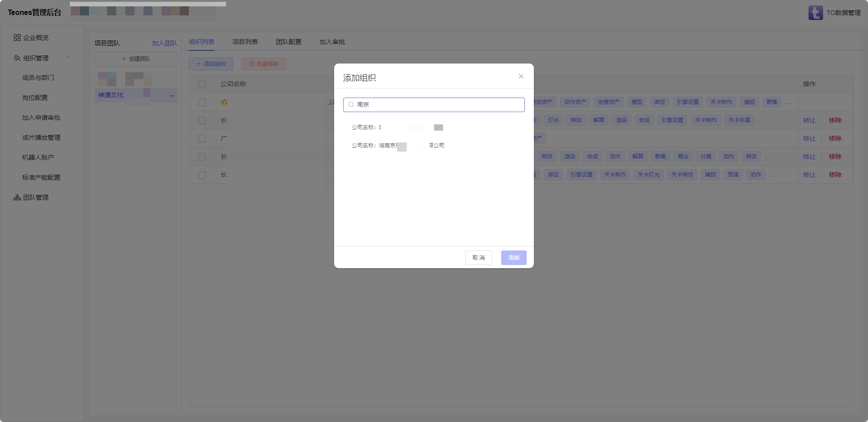This screenshot has width=868, height=422.
Task: Check the checkbox for the crown row
Action: 202,102
